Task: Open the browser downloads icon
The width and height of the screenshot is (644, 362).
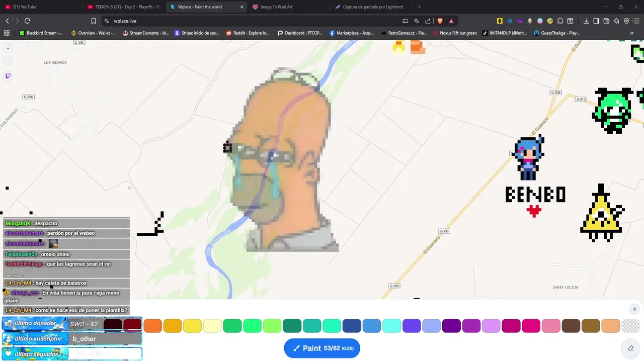Action: (586, 21)
